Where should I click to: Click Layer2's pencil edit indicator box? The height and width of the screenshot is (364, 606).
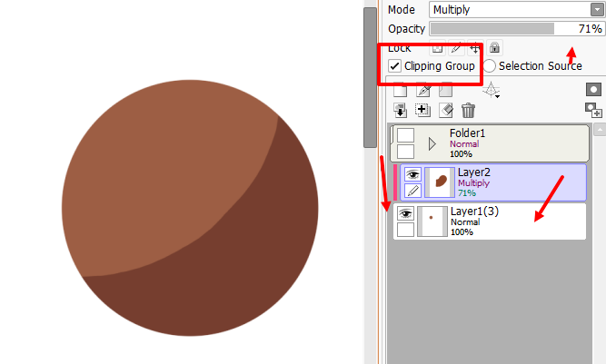(x=412, y=191)
